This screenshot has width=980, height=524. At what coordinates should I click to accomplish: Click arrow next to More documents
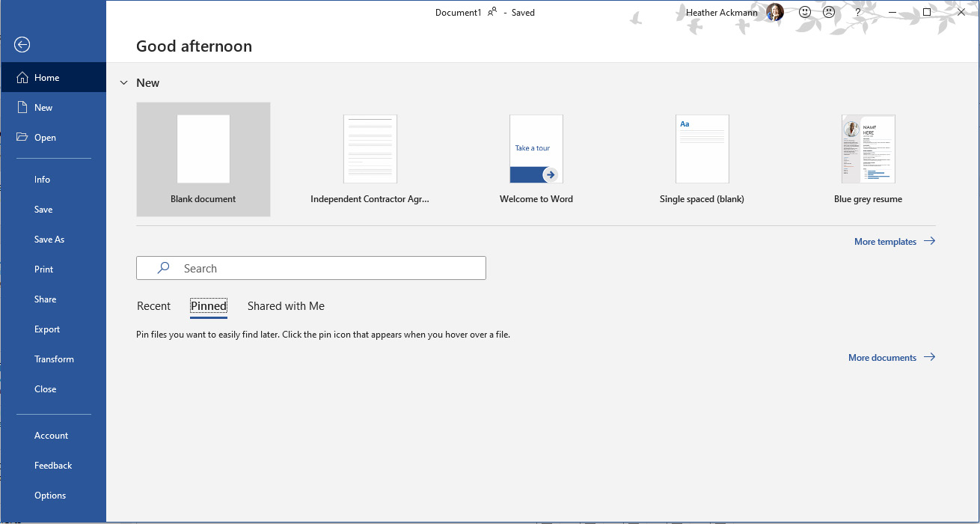pyautogui.click(x=929, y=357)
